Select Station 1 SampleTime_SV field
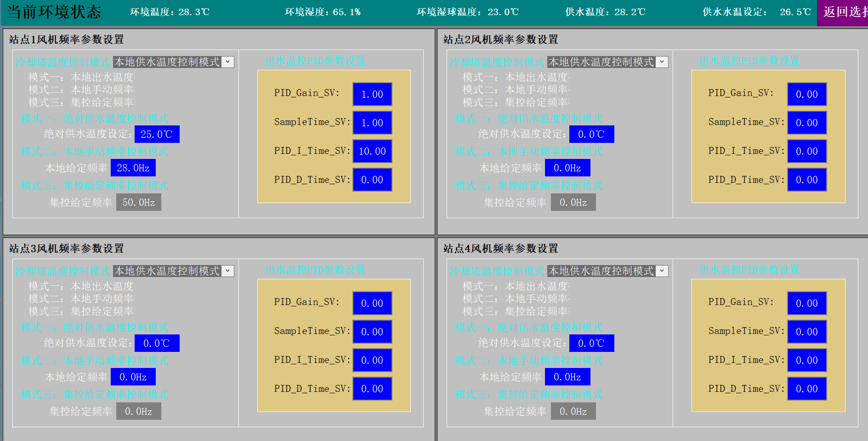868x441 pixels. (372, 123)
